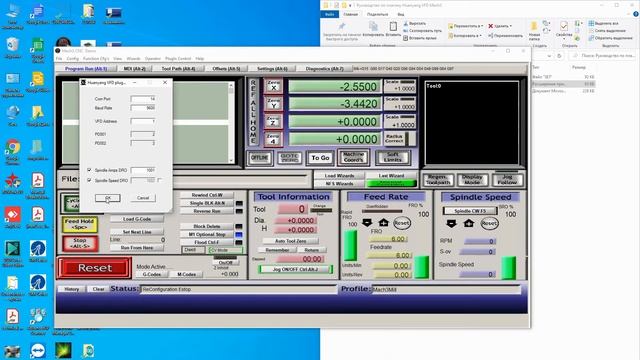Click the big red Reset button

95,268
